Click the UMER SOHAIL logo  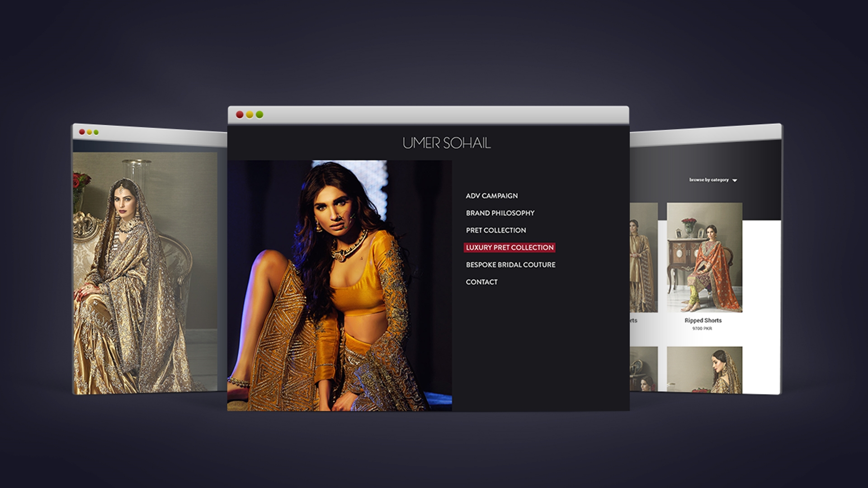446,143
